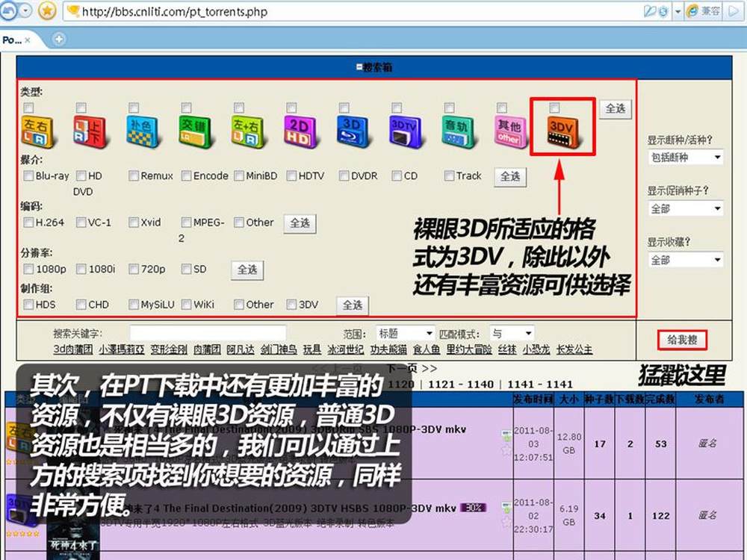Click the 搜索关键字 input field
Screen dimensions: 747x560
[208, 333]
